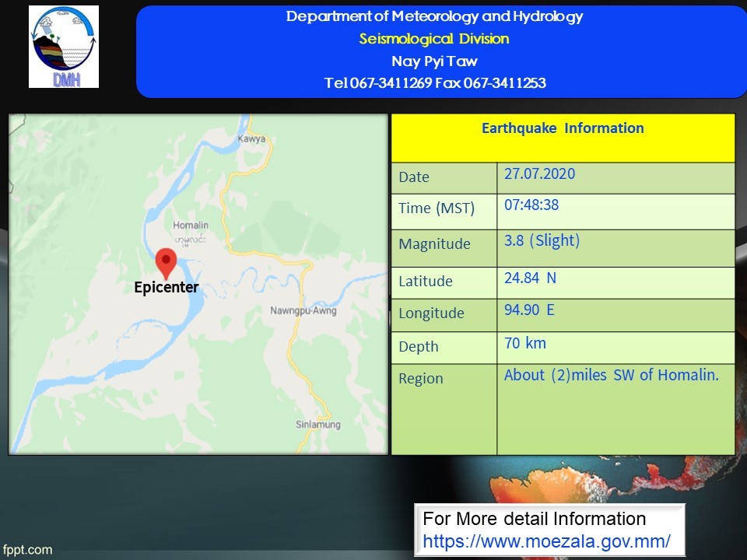The width and height of the screenshot is (747, 560).
Task: Select the Tel and Fax number line
Action: pyautogui.click(x=434, y=83)
